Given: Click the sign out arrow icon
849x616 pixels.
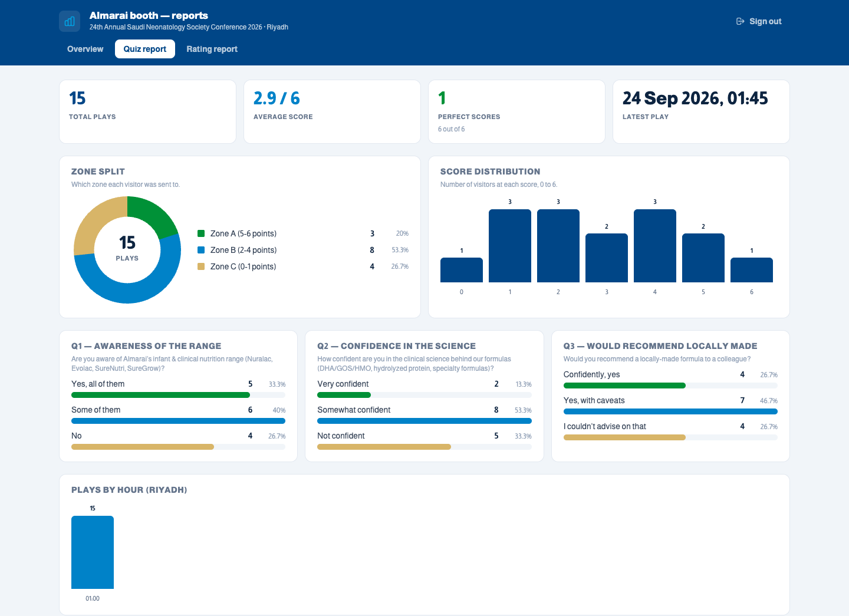Looking at the screenshot, I should coord(741,21).
